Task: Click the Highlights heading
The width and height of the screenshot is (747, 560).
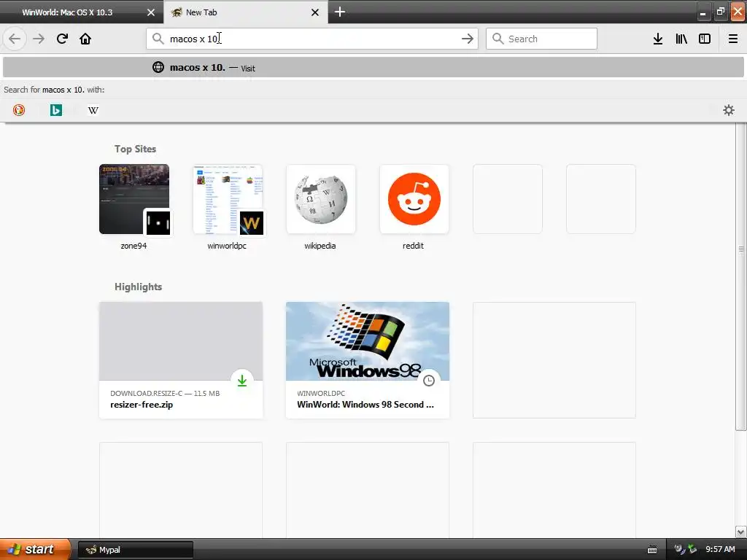Action: (x=138, y=287)
